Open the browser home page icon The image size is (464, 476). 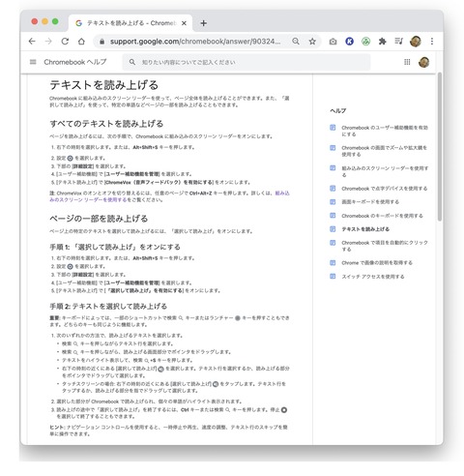(81, 42)
